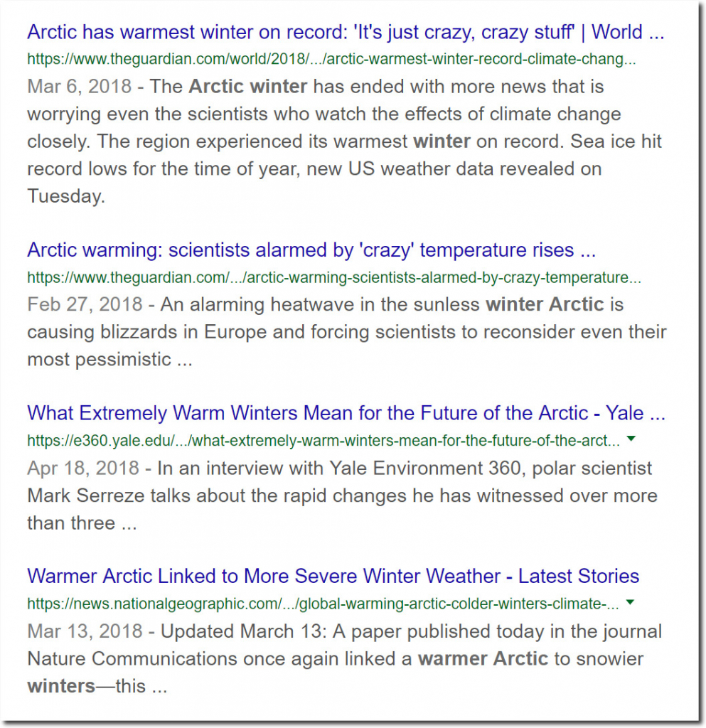
Task: Click bold 'winters' in final snippet line
Action: pos(61,686)
